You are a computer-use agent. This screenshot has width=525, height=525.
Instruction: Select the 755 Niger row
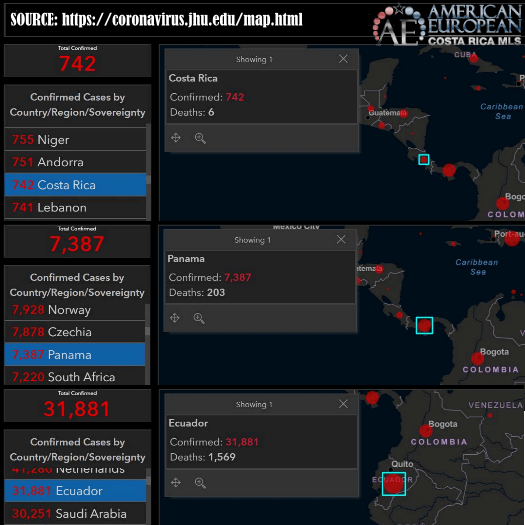point(75,139)
